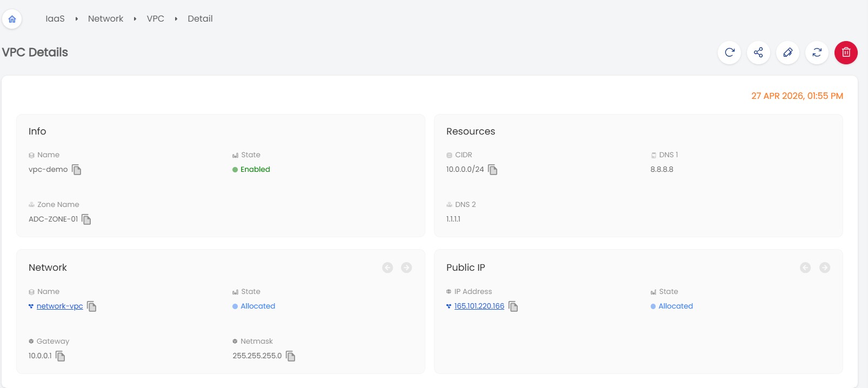This screenshot has height=388, width=868.
Task: Click the Info card heading
Action: (x=37, y=131)
